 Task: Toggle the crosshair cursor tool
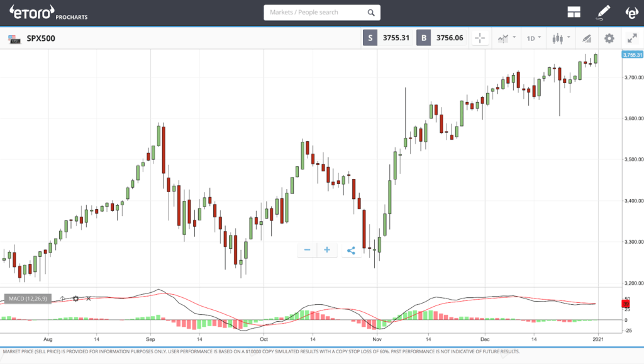pyautogui.click(x=480, y=38)
